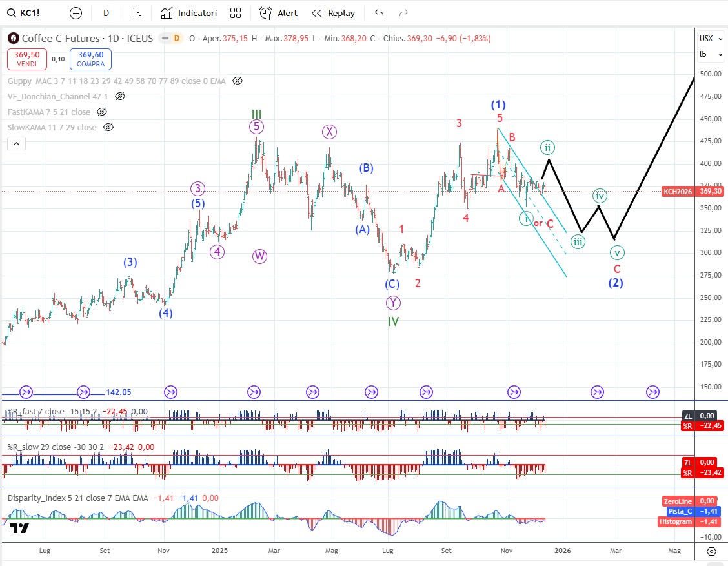This screenshot has width=728, height=566.
Task: Toggle the SlowKAMA eye icon
Action: point(108,127)
